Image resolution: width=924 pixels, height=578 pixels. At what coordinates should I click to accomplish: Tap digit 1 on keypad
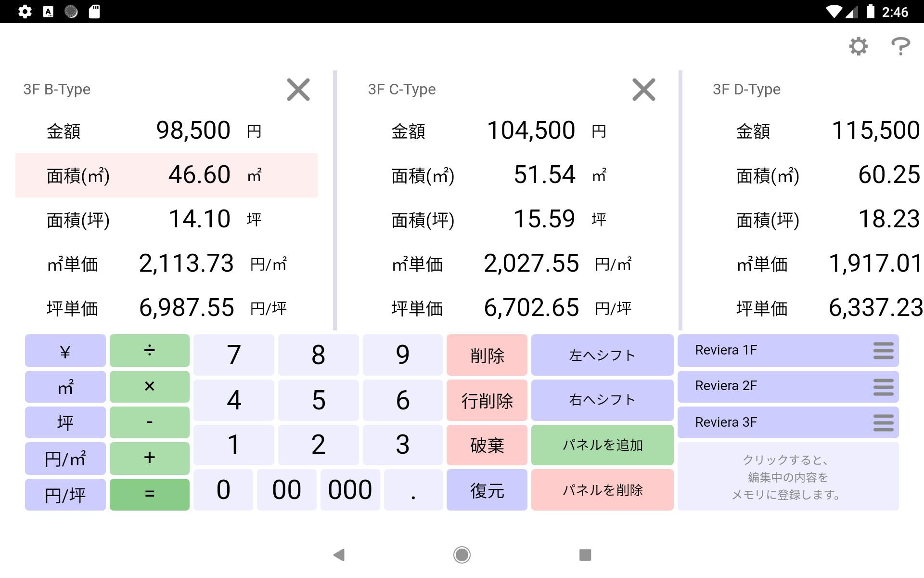234,445
